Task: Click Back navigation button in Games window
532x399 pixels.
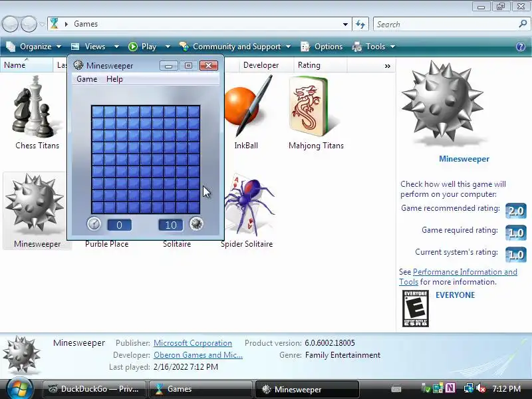Action: [x=10, y=24]
